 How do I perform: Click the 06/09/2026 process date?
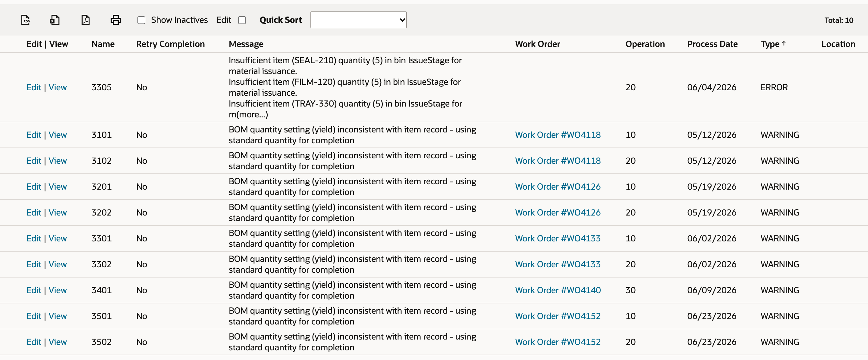712,290
